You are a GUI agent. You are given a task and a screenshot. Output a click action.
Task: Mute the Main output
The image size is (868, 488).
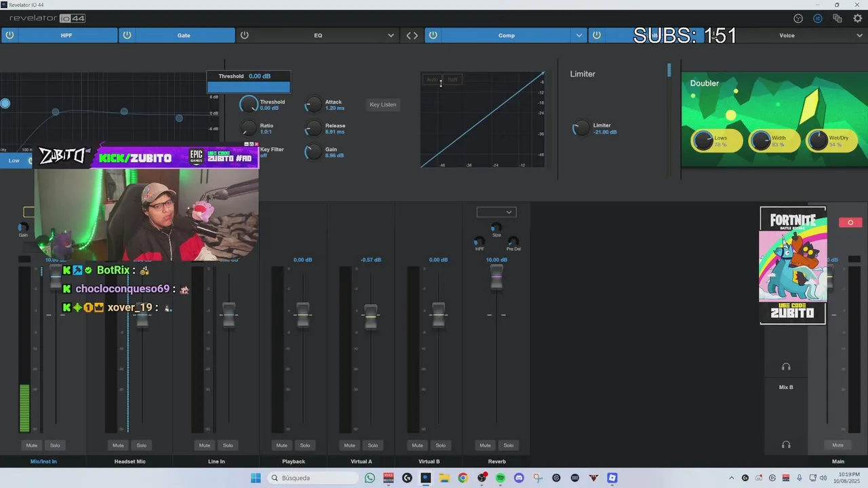[x=838, y=445]
